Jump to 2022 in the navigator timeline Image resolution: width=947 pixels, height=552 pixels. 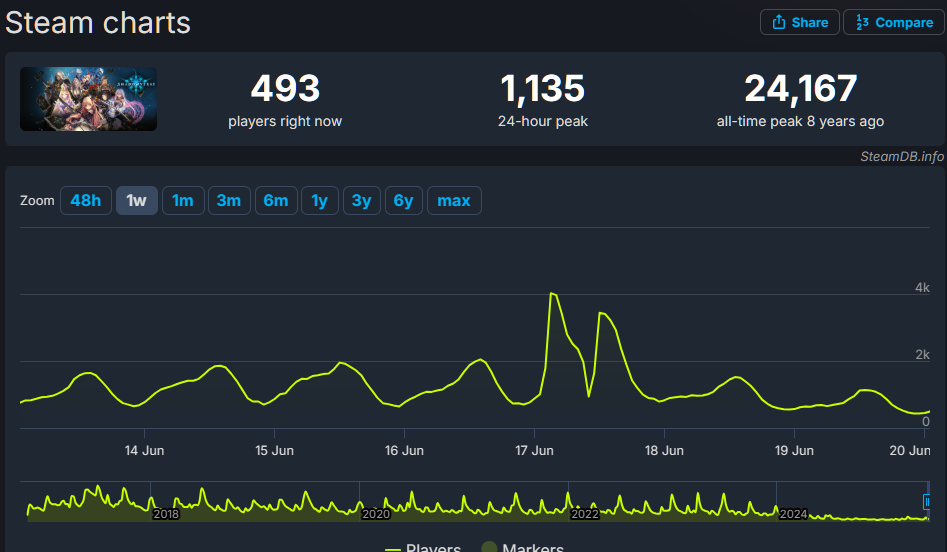[x=585, y=514]
